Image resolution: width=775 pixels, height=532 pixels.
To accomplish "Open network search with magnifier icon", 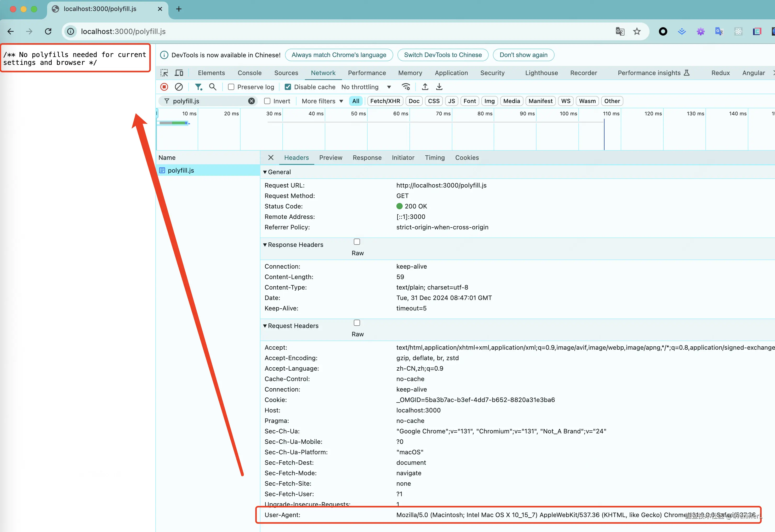I will (212, 87).
